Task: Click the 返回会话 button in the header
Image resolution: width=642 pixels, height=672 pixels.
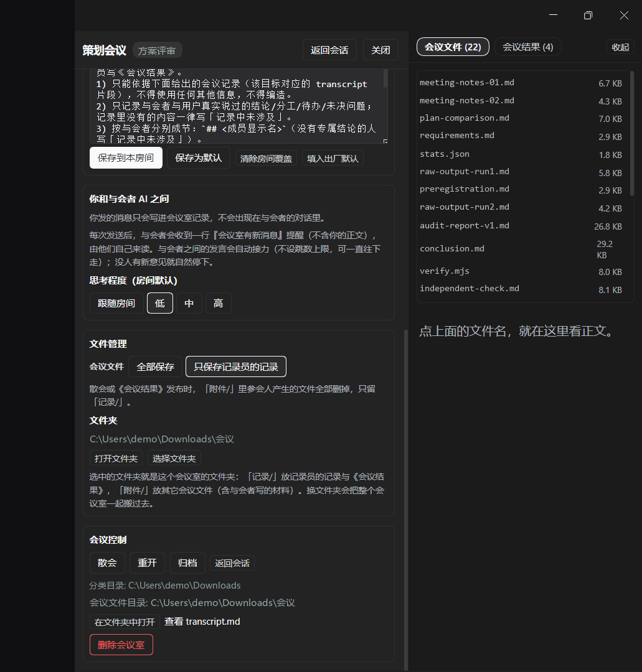Action: tap(329, 50)
